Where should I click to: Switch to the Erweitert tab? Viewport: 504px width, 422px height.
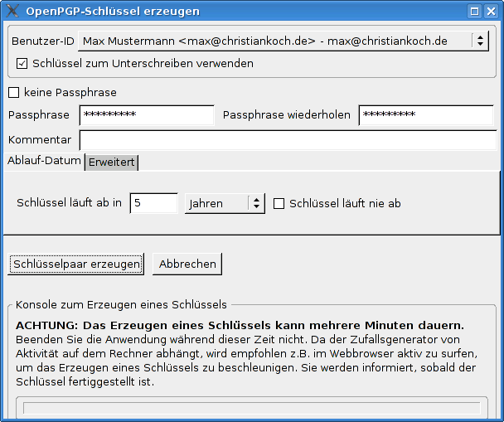pos(112,162)
